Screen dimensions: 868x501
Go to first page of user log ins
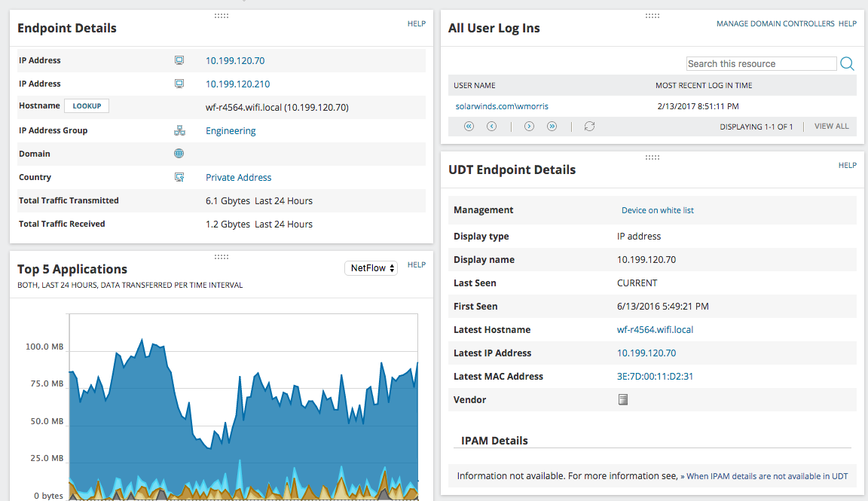pyautogui.click(x=469, y=127)
